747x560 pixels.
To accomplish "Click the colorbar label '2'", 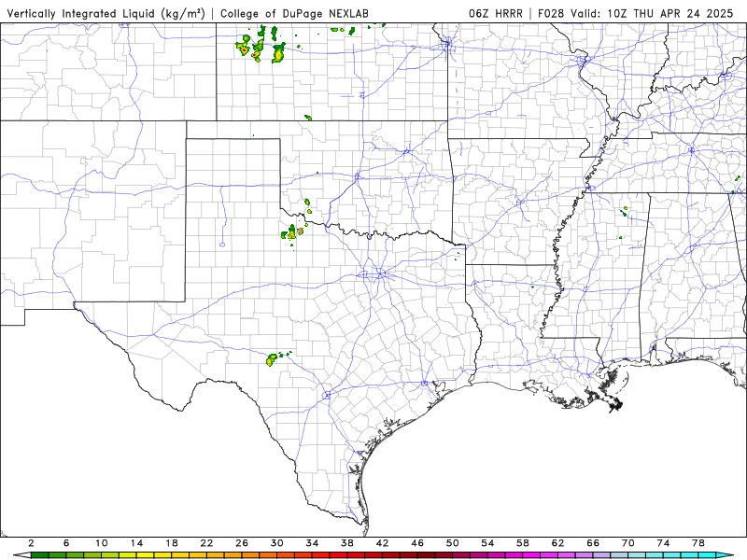I will [31, 543].
